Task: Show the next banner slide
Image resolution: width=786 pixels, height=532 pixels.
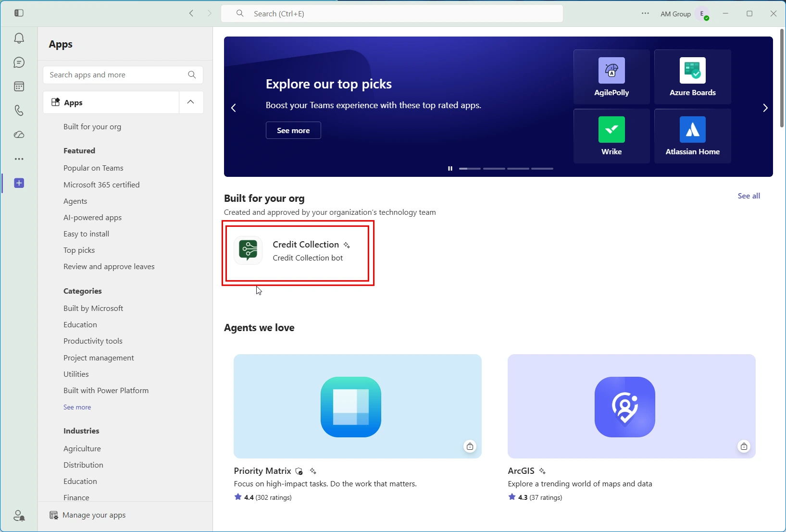Action: tap(765, 108)
